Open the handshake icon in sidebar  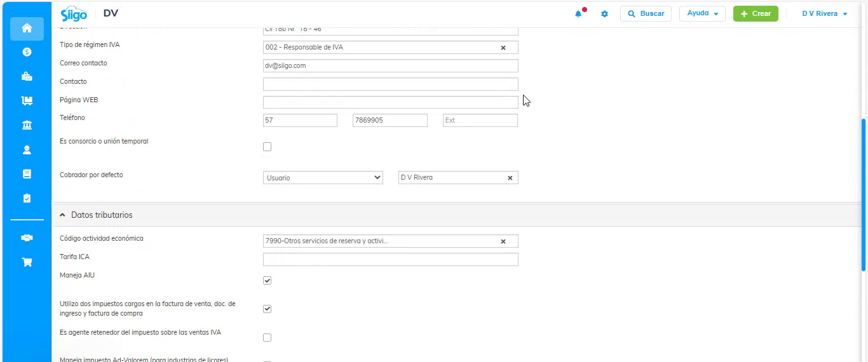(27, 238)
